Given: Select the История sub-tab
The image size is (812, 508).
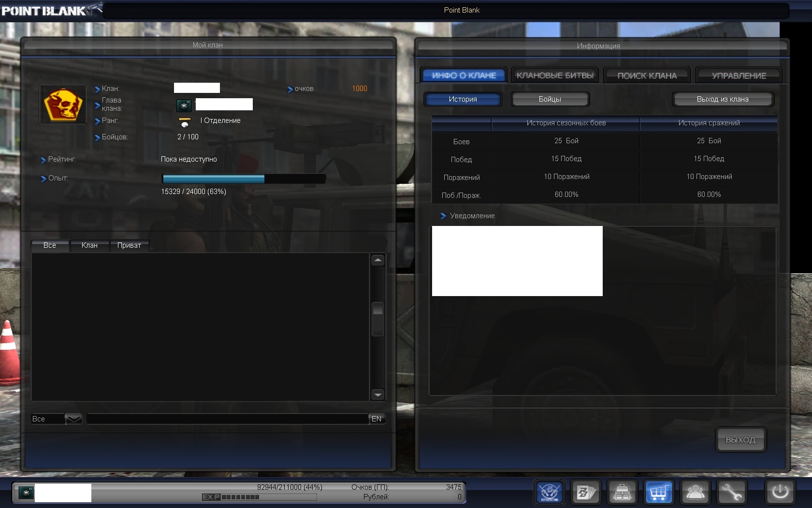Looking at the screenshot, I should (463, 99).
